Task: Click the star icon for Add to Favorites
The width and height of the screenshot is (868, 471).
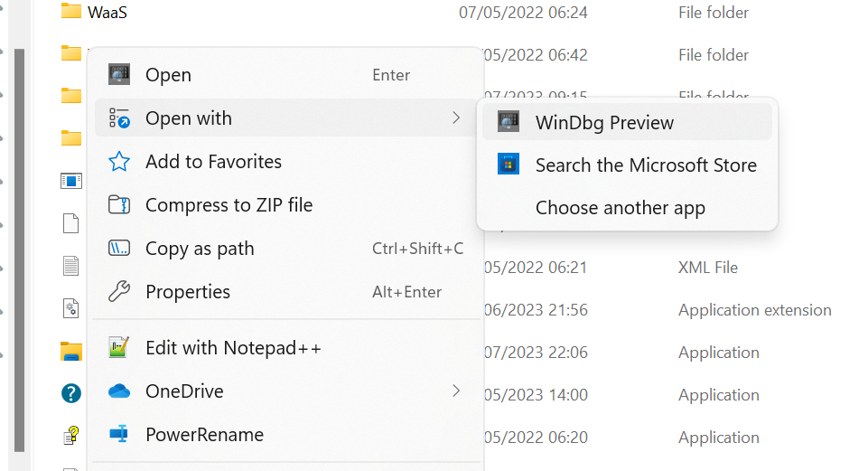Action: click(x=119, y=162)
